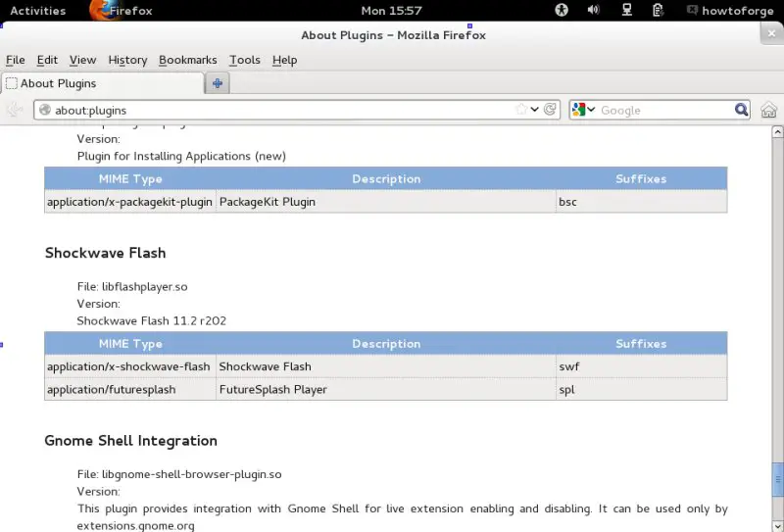This screenshot has width=784, height=532.
Task: Open a new tab with plus button
Action: tap(218, 83)
